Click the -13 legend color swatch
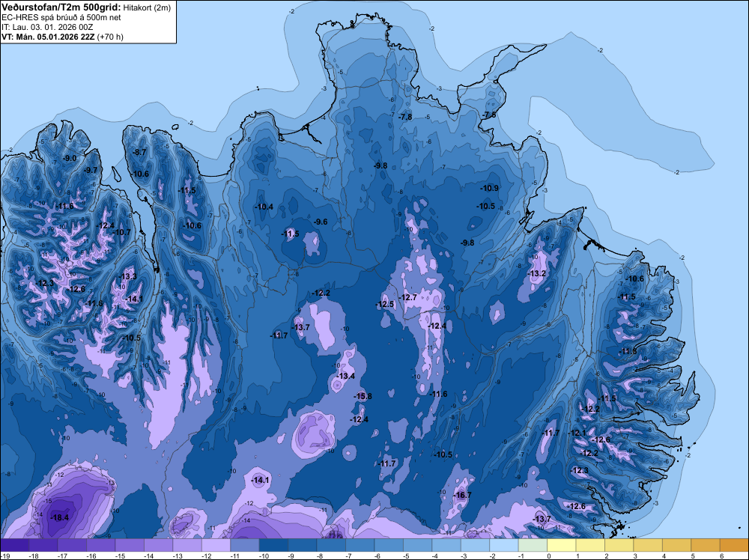This screenshot has width=749, height=560. [187, 545]
